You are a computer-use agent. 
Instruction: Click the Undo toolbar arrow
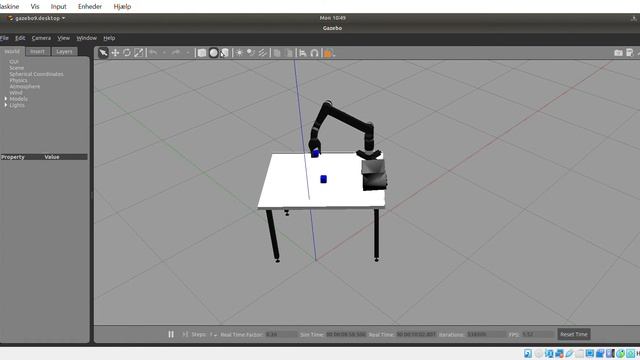[153, 53]
